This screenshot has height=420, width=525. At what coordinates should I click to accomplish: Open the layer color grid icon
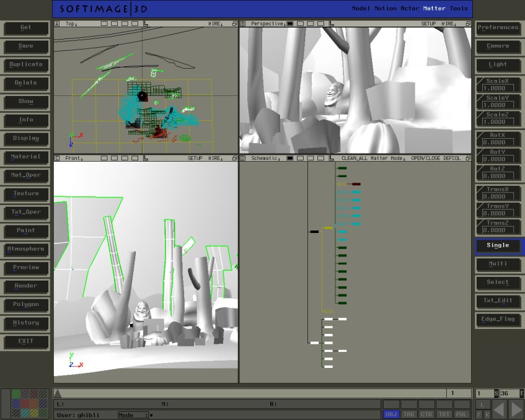tap(30, 404)
